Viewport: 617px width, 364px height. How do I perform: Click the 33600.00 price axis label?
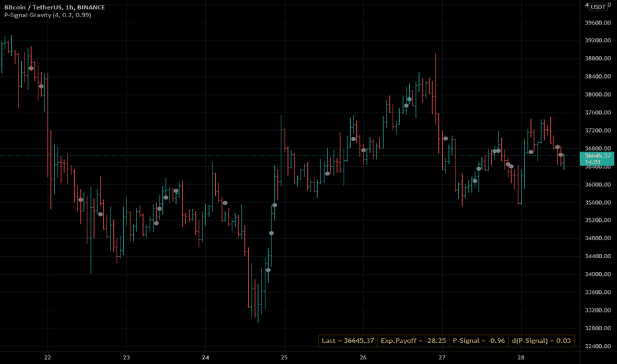pos(598,293)
